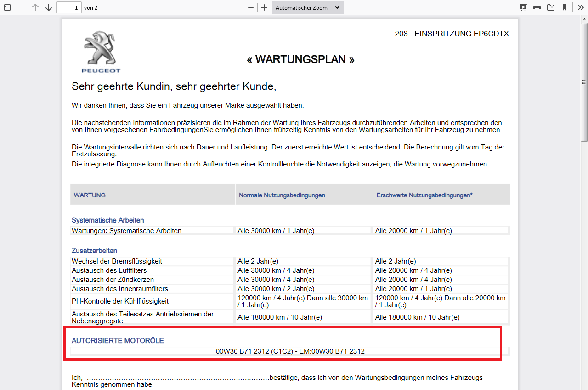Zoom out with the minus button
588x390 pixels.
click(251, 7)
